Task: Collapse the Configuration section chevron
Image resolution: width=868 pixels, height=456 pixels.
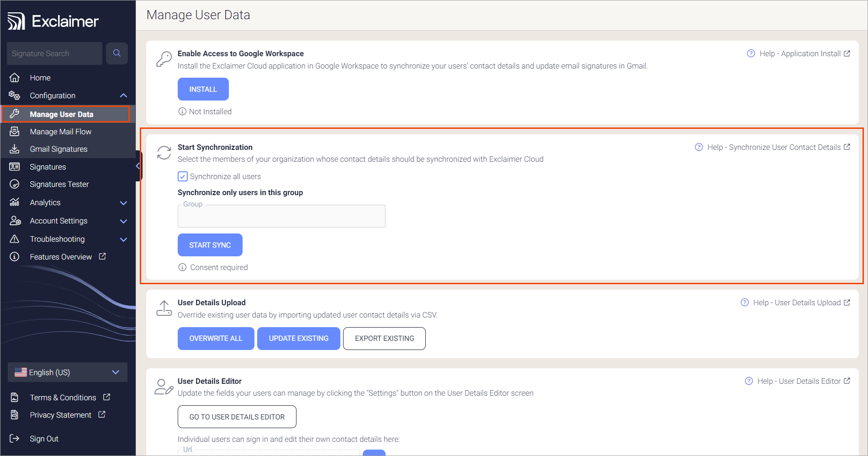Action: point(123,95)
